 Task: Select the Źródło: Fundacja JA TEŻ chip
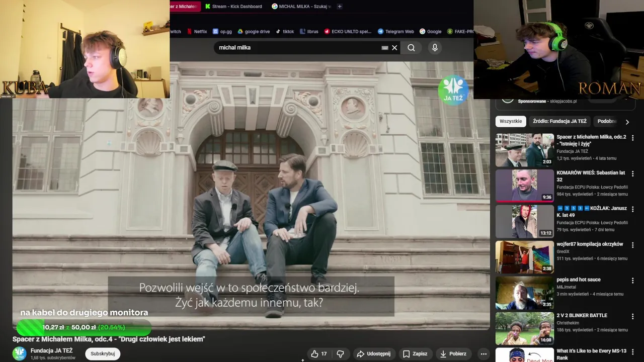click(559, 121)
